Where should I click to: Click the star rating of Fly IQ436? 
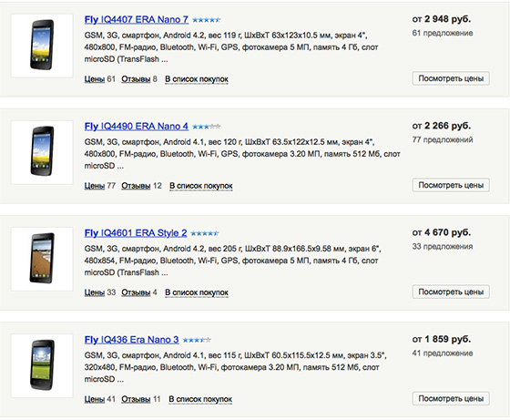pyautogui.click(x=197, y=340)
